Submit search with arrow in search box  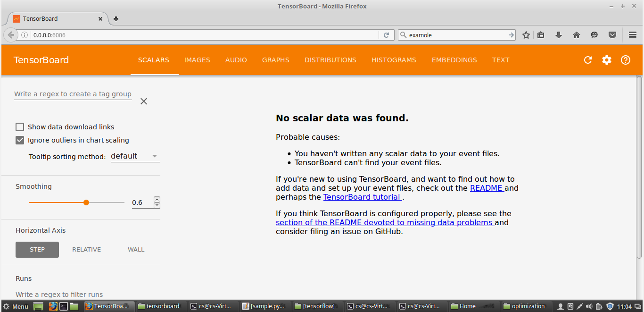[x=512, y=35]
